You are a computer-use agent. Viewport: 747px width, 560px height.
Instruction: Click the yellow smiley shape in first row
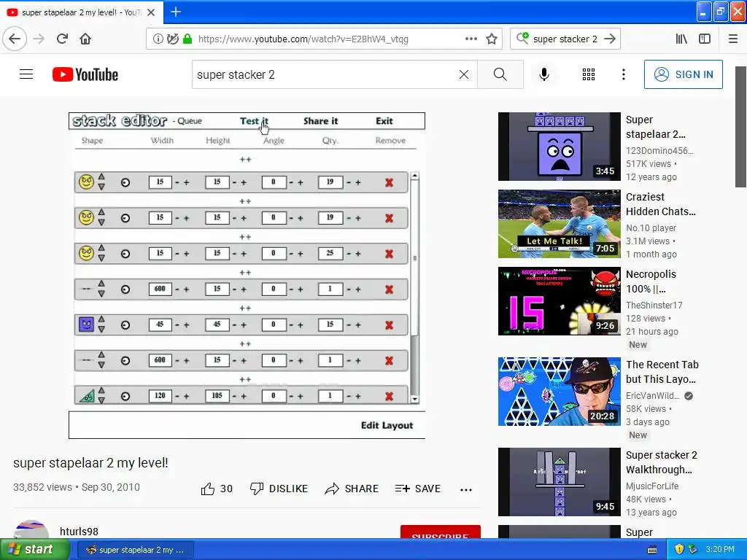(86, 182)
